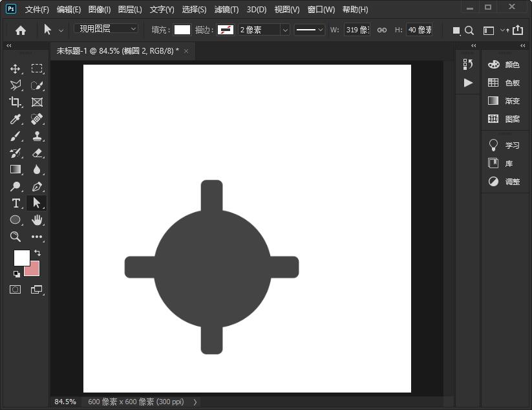Pick the Eraser tool
Image resolution: width=532 pixels, height=410 pixels.
click(37, 153)
